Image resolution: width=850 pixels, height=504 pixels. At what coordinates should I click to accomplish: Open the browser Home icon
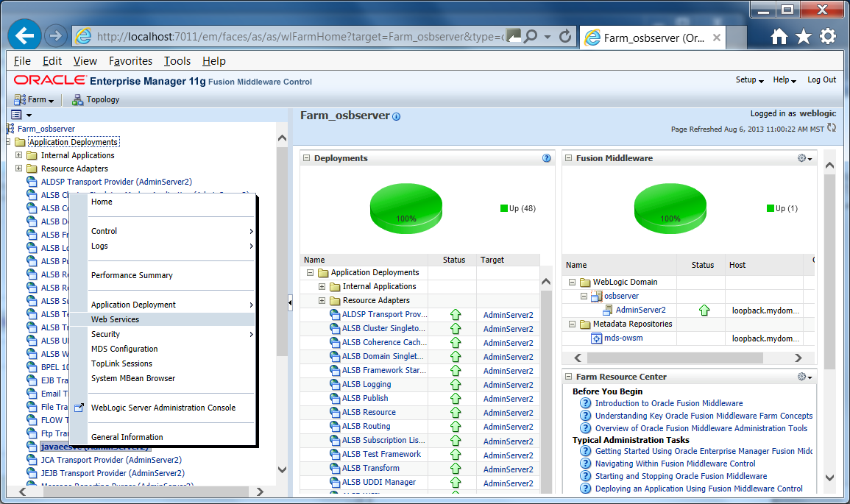point(779,37)
